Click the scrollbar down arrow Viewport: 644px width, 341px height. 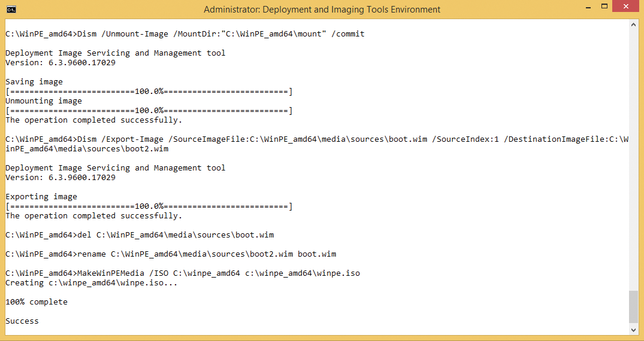[x=634, y=329]
